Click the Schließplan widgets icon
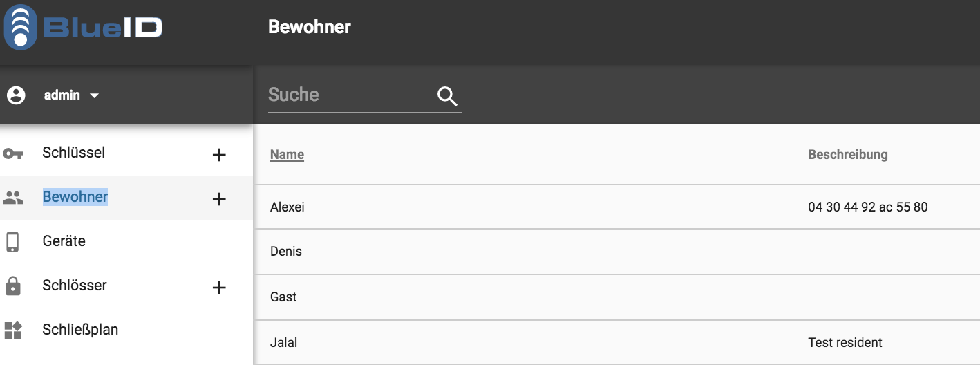 [13, 330]
